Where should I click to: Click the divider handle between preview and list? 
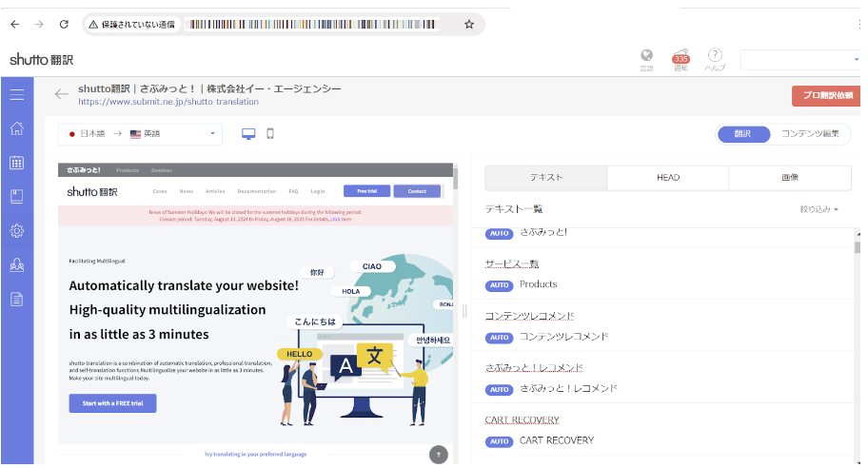[x=464, y=311]
